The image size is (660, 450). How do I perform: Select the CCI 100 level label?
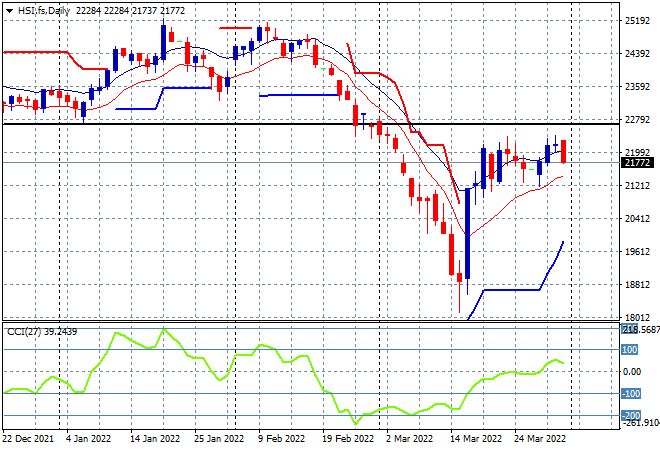pos(629,350)
